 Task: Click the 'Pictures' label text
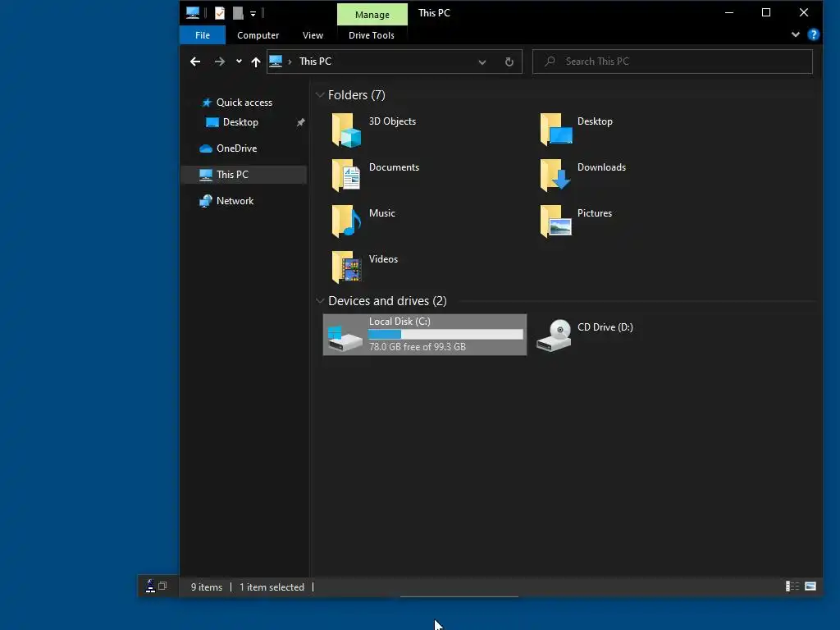pyautogui.click(x=595, y=213)
